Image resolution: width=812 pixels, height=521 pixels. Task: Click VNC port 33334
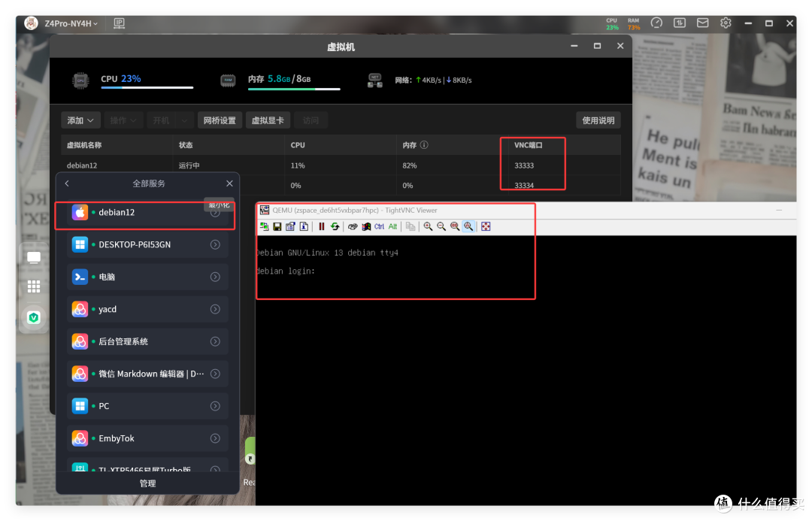524,185
